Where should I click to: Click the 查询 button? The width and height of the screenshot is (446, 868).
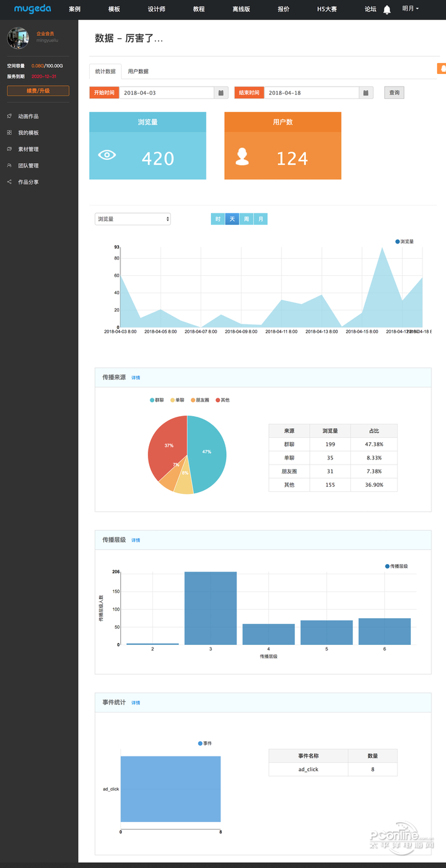394,93
